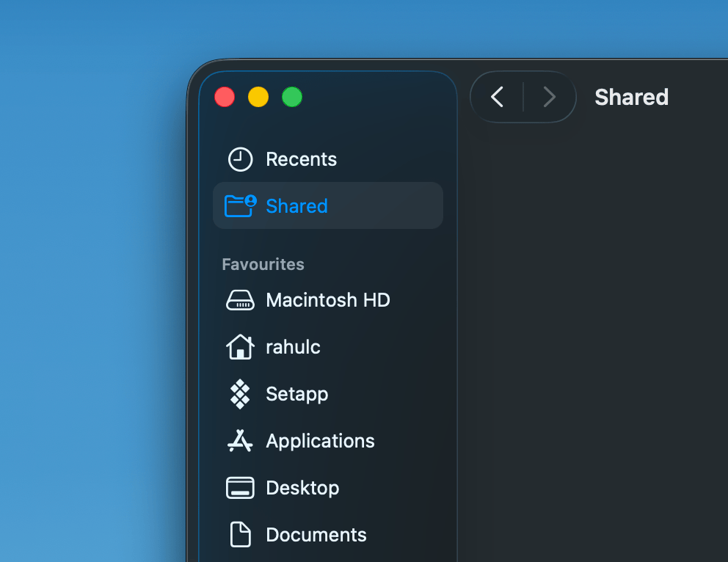Click the Applications icon
Image resolution: width=728 pixels, height=562 pixels.
click(240, 441)
